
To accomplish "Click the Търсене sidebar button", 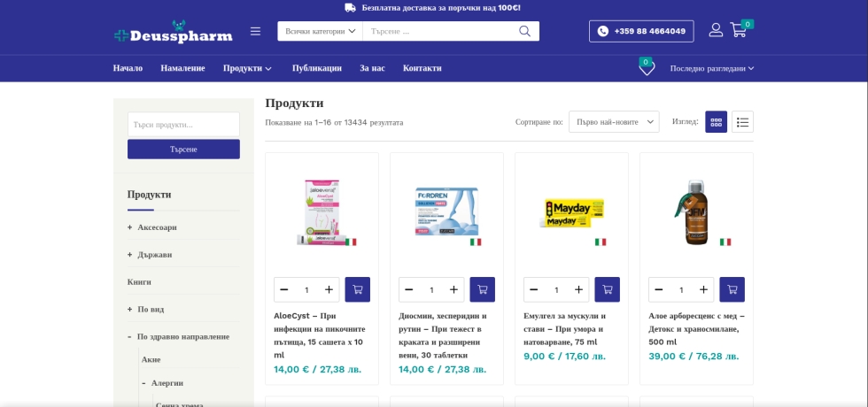I will click(x=184, y=150).
